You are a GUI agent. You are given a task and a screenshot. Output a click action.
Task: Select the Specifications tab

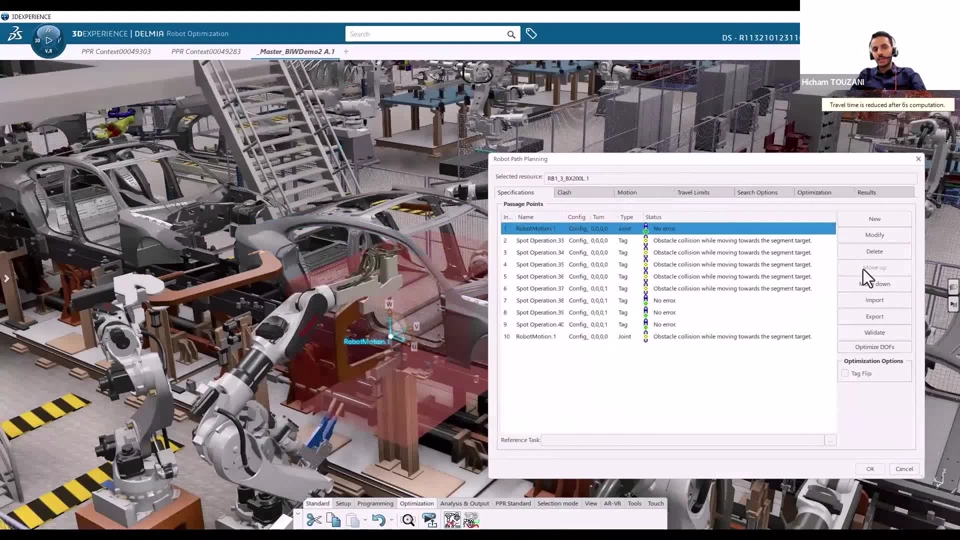[524, 192]
